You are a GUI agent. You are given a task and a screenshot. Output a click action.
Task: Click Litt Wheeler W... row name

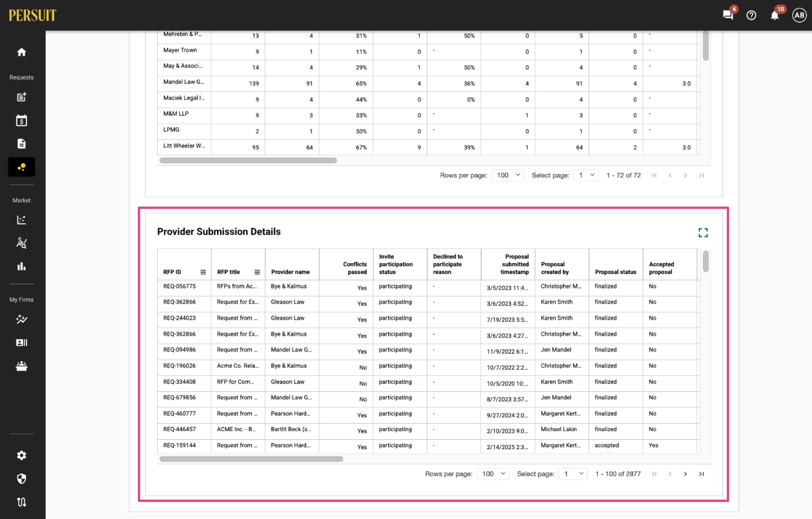click(184, 146)
